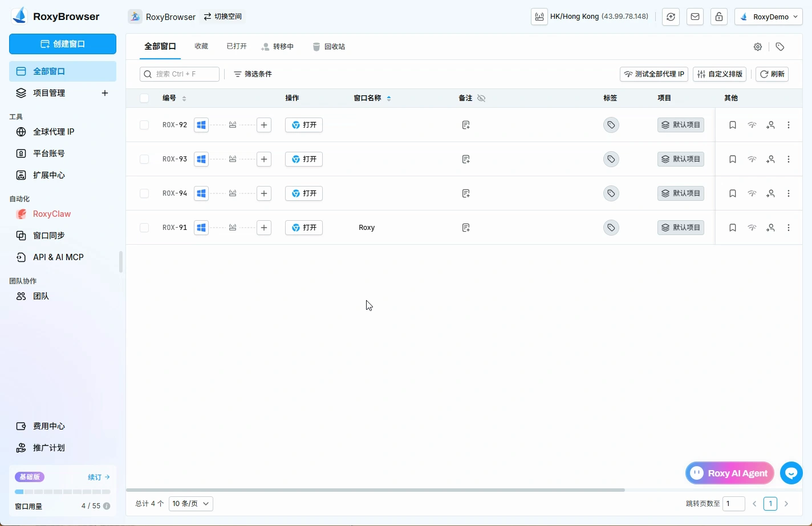Image resolution: width=812 pixels, height=526 pixels.
Task: Switch to the 收藏 tab
Action: coord(201,47)
